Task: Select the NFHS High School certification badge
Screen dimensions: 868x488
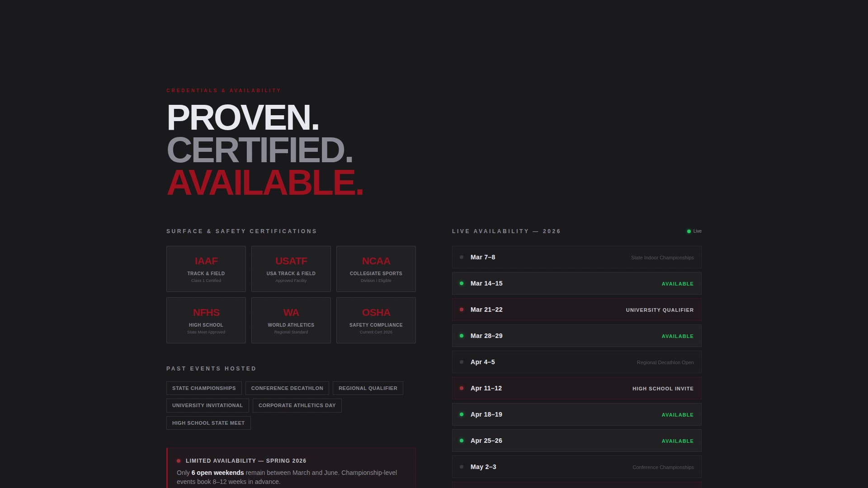Action: (x=206, y=320)
